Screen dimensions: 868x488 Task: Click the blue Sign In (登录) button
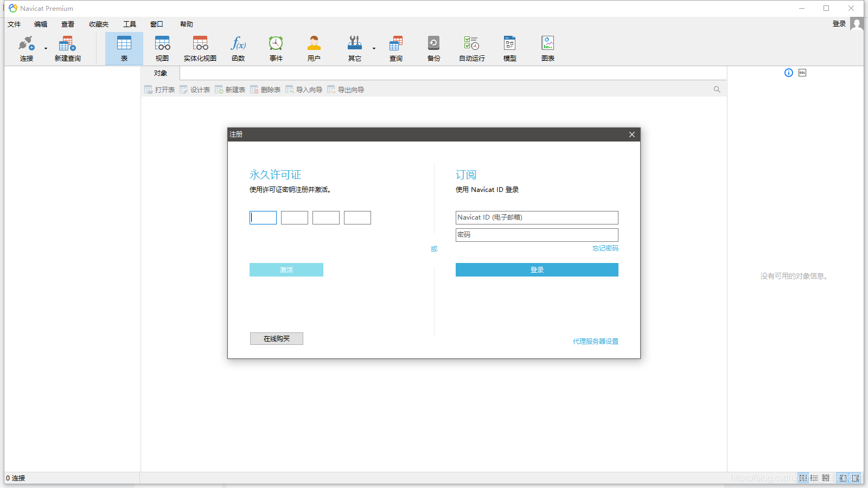tap(537, 269)
